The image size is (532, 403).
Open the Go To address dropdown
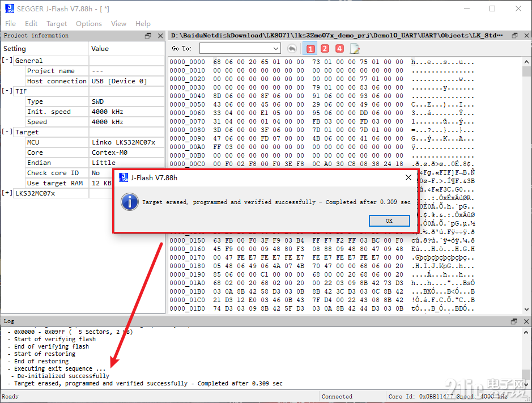[275, 49]
